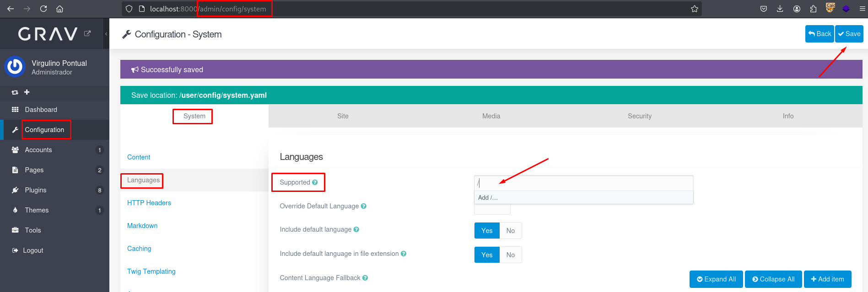This screenshot has width=868, height=292.
Task: Click the plus icon in the sidebar
Action: coord(27,92)
